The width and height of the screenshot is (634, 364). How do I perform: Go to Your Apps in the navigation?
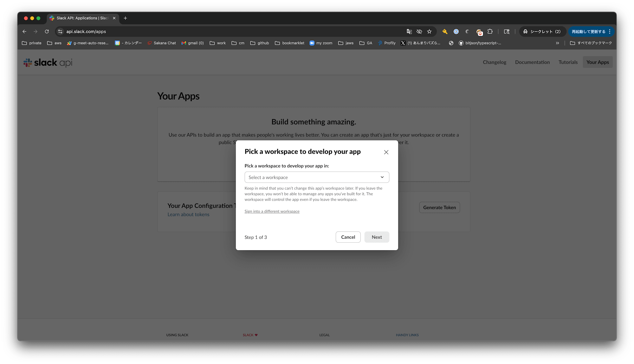(x=598, y=62)
